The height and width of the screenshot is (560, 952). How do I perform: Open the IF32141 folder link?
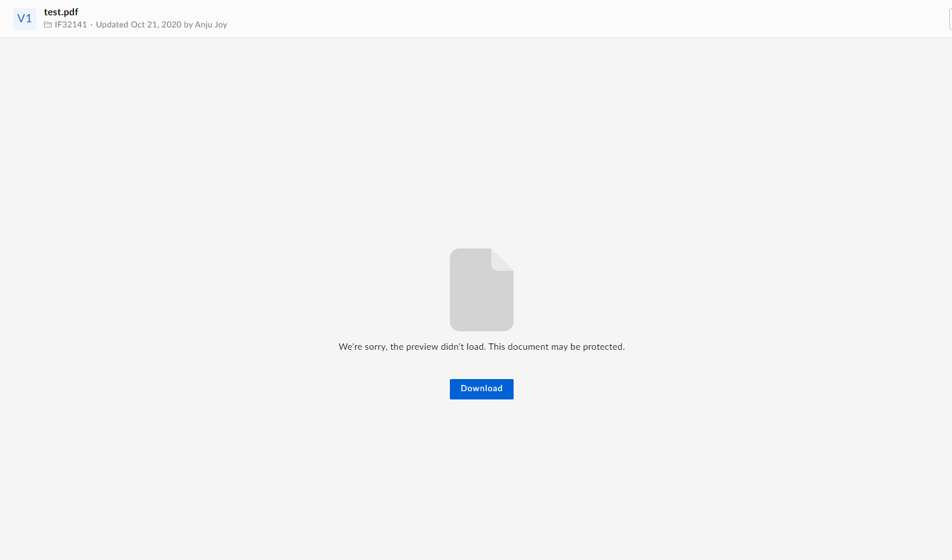71,25
